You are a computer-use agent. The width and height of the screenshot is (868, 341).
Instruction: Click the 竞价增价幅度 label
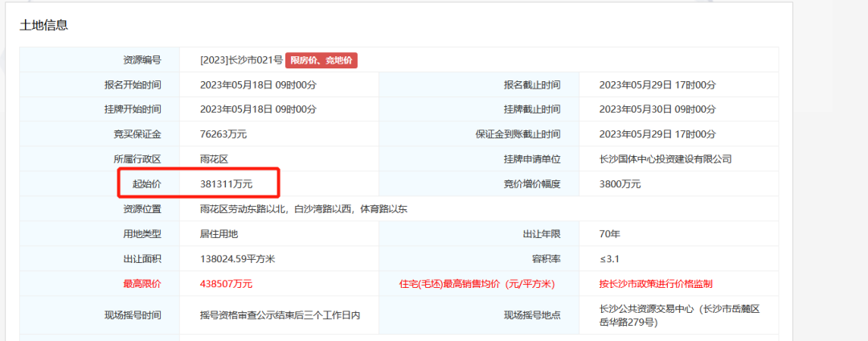tap(532, 184)
